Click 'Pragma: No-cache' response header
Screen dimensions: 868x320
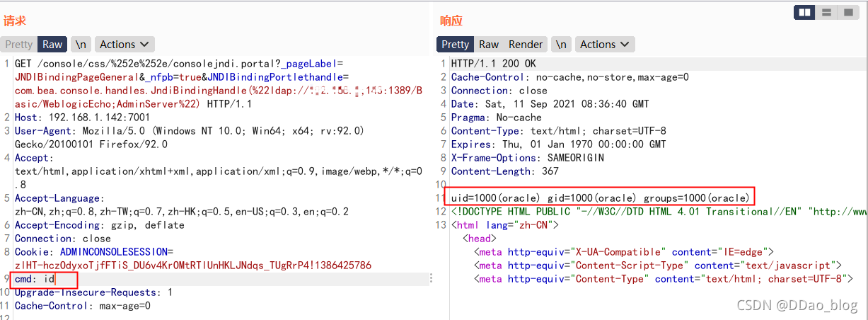497,118
